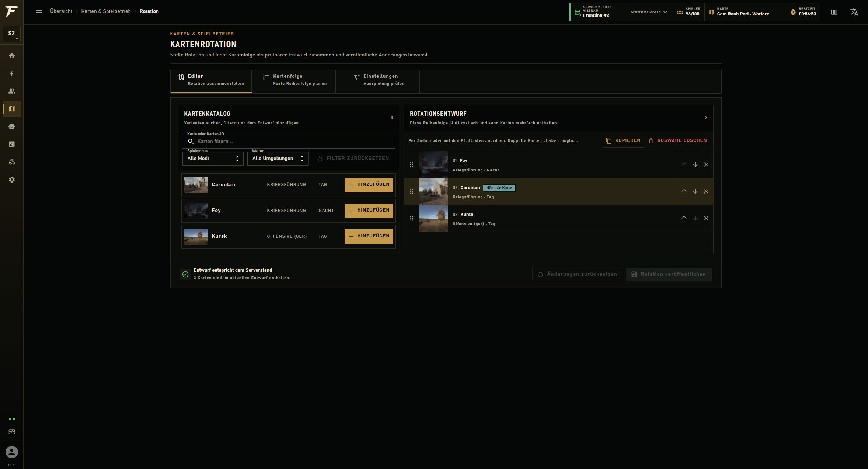Open the Spielmodus Alle Modi dropdown
868x469 pixels.
point(213,159)
